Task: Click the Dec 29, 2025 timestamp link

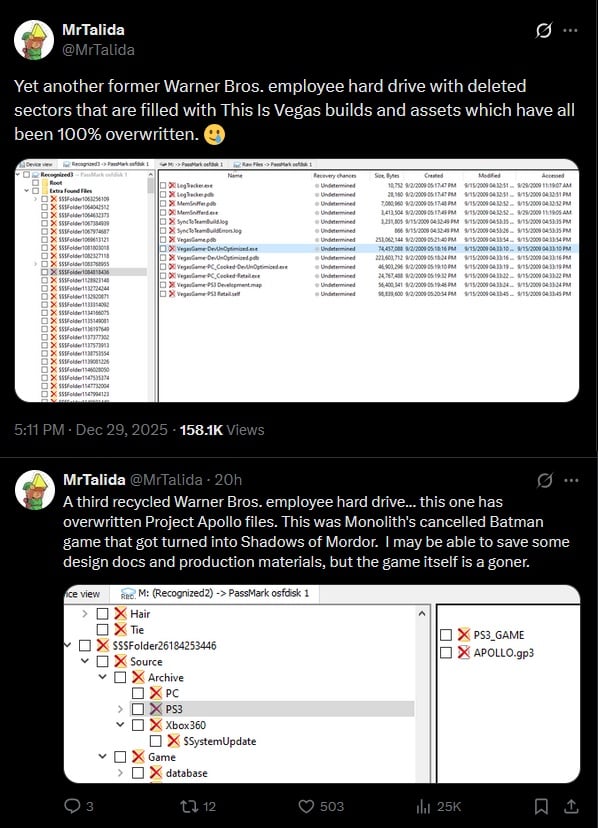Action: click(122, 430)
